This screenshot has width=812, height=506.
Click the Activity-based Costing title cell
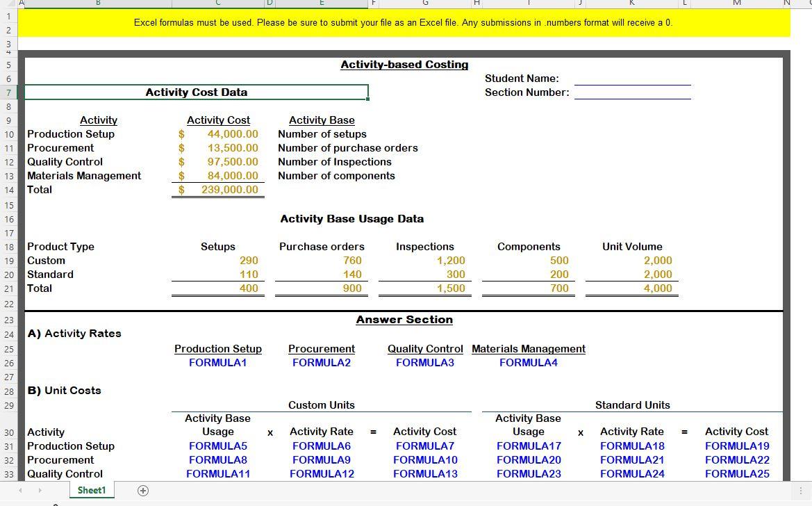click(404, 64)
